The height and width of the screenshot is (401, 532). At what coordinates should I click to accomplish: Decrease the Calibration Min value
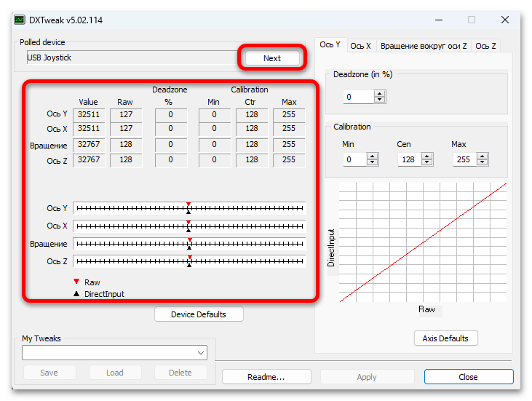coord(373,162)
